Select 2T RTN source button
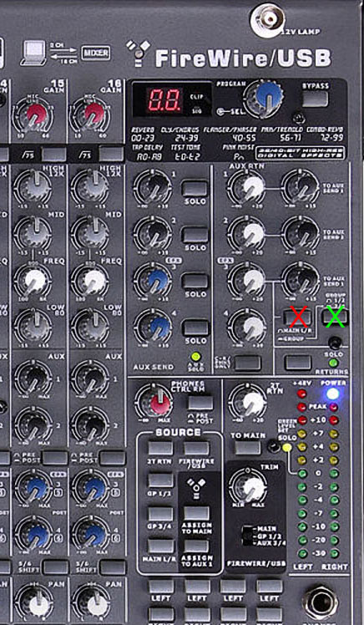Screen dimensions: 364x625 pyautogui.click(x=160, y=448)
